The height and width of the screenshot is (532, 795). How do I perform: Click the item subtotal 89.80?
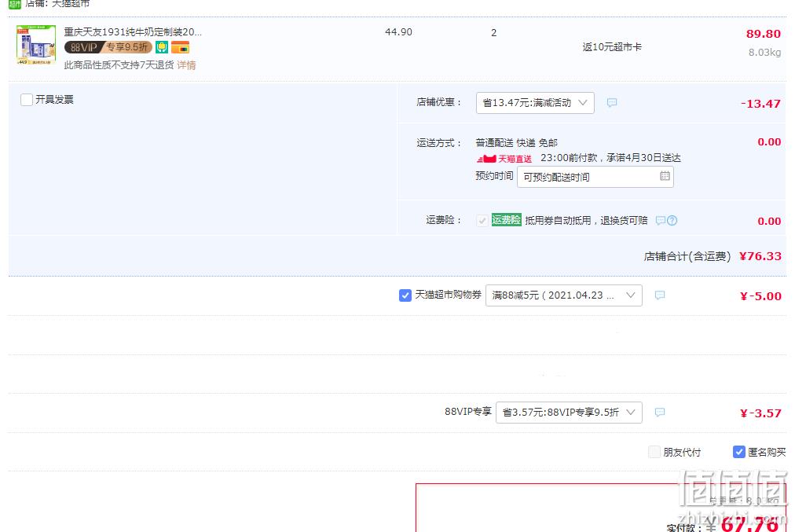[763, 34]
